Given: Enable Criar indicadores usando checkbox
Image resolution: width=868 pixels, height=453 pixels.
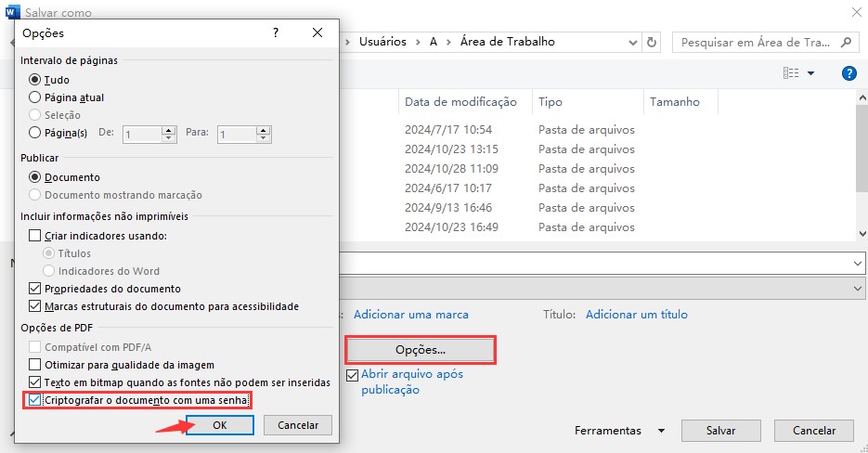Looking at the screenshot, I should (35, 236).
